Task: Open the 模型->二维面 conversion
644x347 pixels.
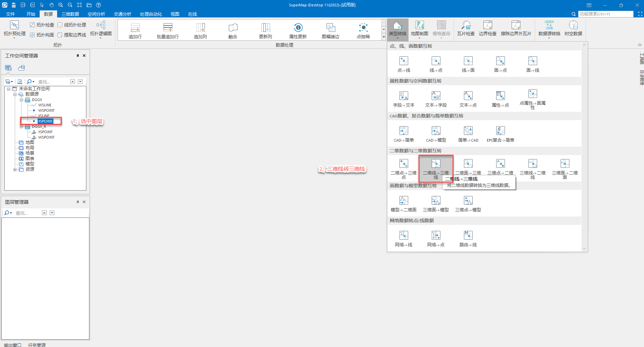Action: [x=403, y=201]
